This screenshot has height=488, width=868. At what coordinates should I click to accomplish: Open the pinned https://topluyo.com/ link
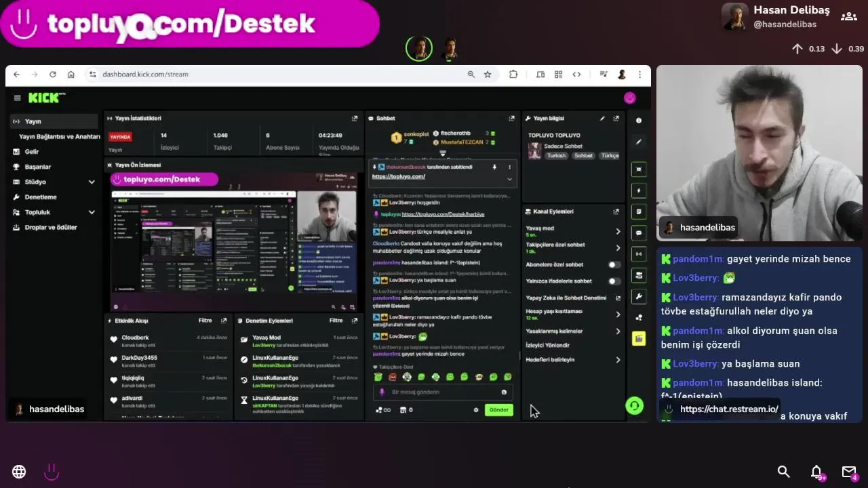[x=399, y=177]
